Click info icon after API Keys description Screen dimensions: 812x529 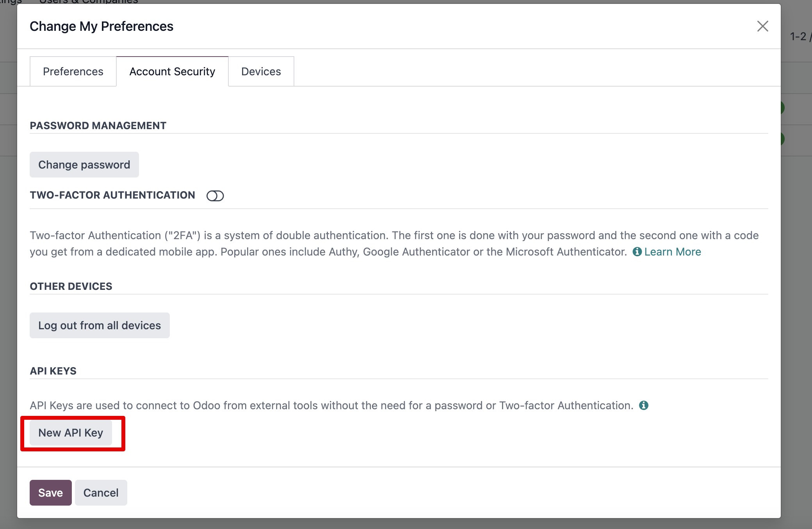tap(643, 405)
